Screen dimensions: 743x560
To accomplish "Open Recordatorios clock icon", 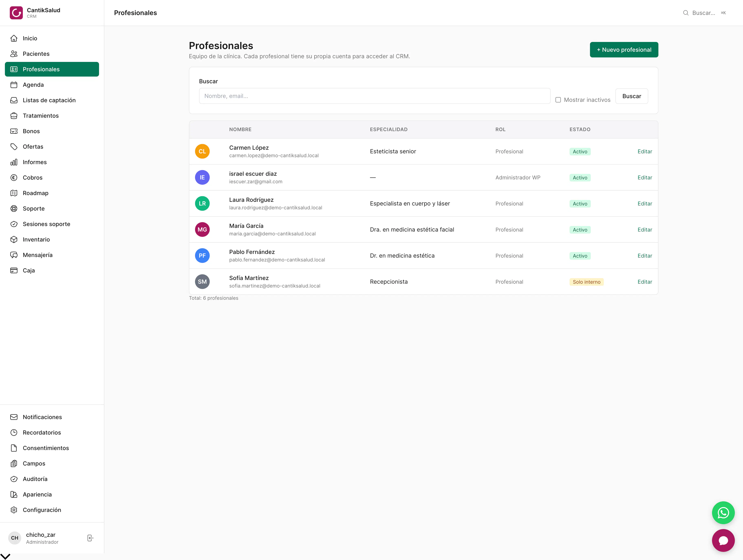I will click(14, 433).
